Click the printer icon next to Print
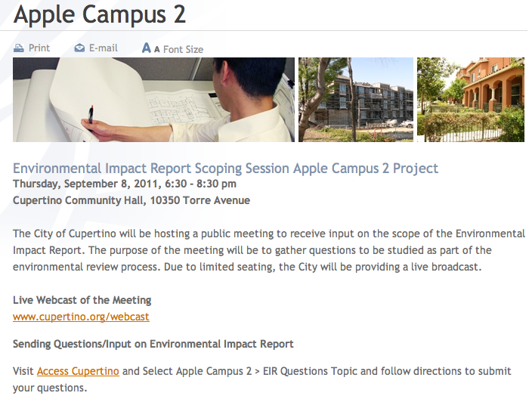Screen dimensions: 532x396 pos(19,48)
